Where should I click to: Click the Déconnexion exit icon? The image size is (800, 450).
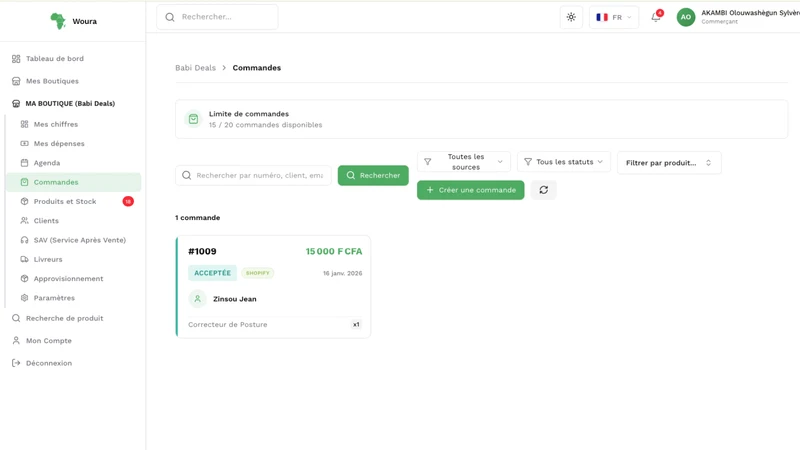(16, 363)
